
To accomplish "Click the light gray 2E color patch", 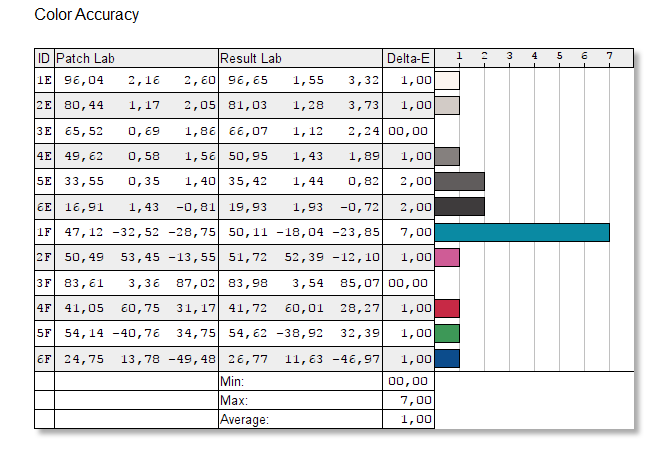I will (447, 105).
